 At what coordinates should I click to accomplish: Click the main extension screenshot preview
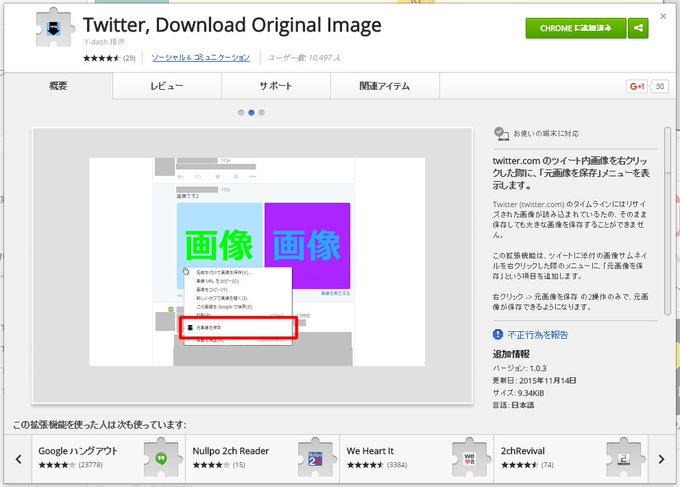[x=252, y=265]
